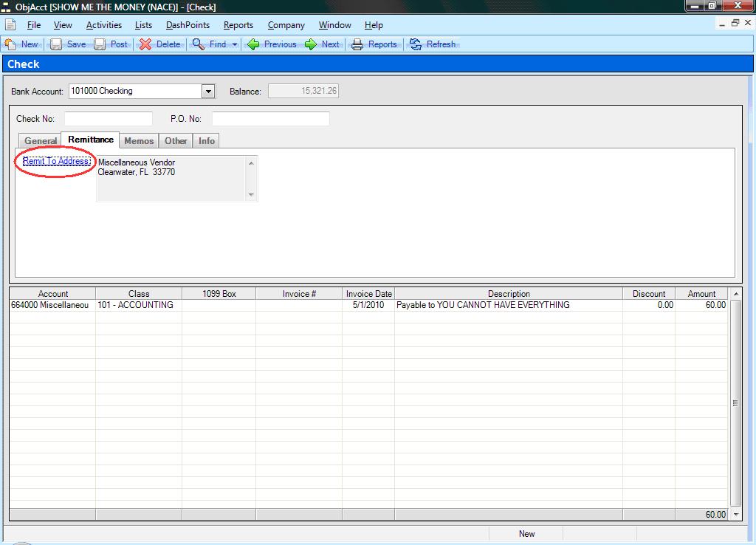The width and height of the screenshot is (756, 545).
Task: Go to Previous record with green arrow
Action: pyautogui.click(x=253, y=44)
